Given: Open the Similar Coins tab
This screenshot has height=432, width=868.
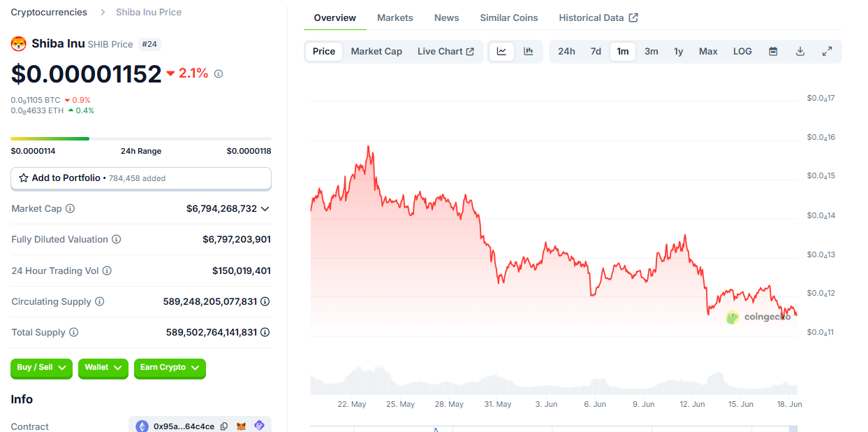Looking at the screenshot, I should (x=509, y=17).
